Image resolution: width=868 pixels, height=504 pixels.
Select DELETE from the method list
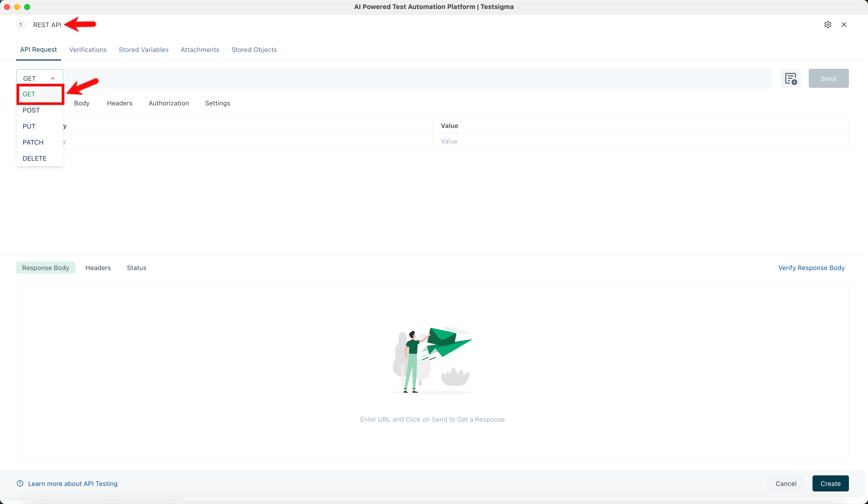tap(40, 158)
